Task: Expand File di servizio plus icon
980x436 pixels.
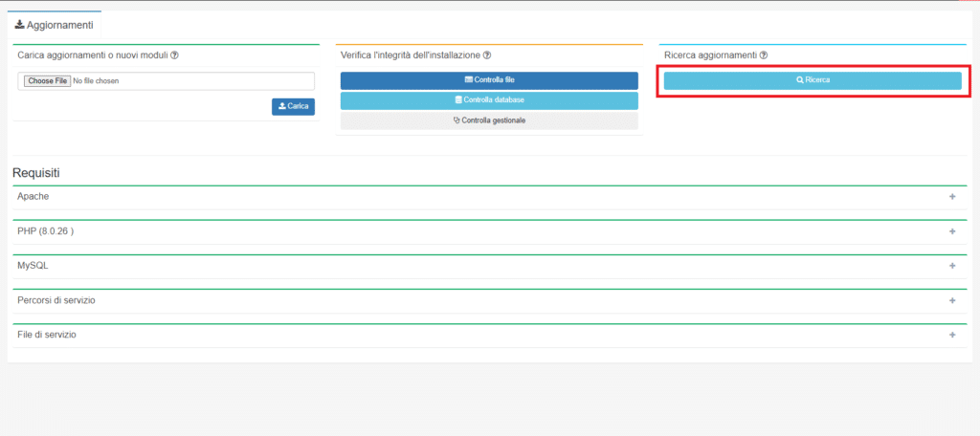Action: click(952, 335)
